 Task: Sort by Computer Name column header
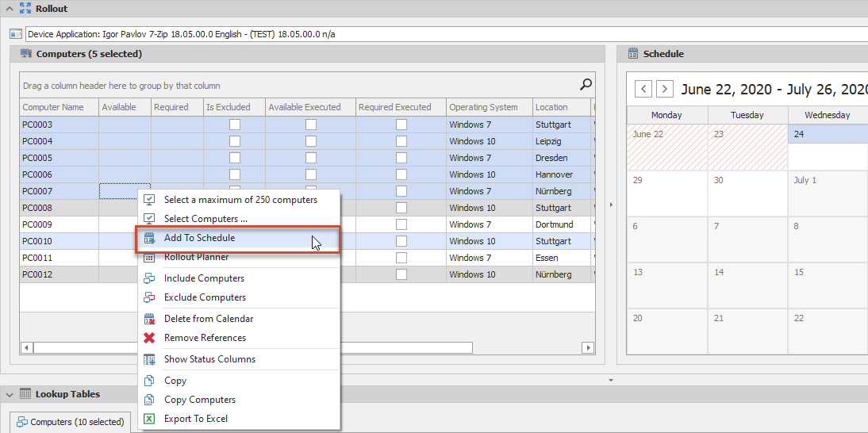tap(60, 107)
